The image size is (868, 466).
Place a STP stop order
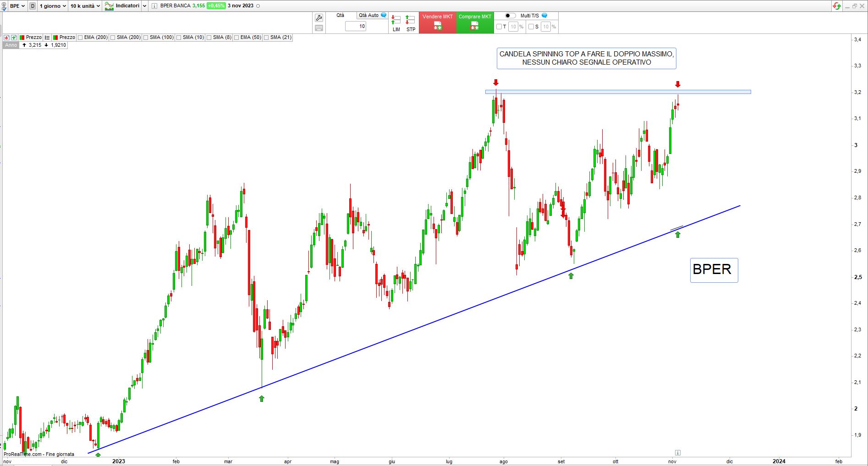tap(411, 23)
